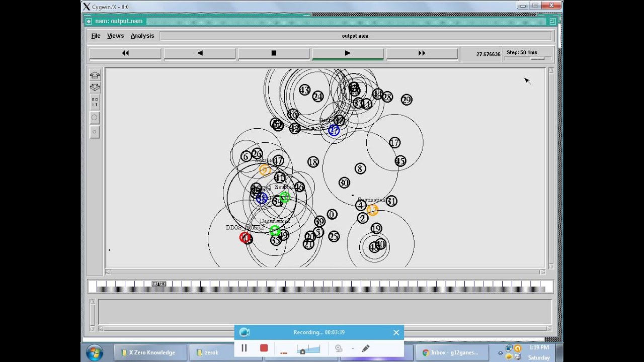Open the Windows Start menu

pos(95,353)
